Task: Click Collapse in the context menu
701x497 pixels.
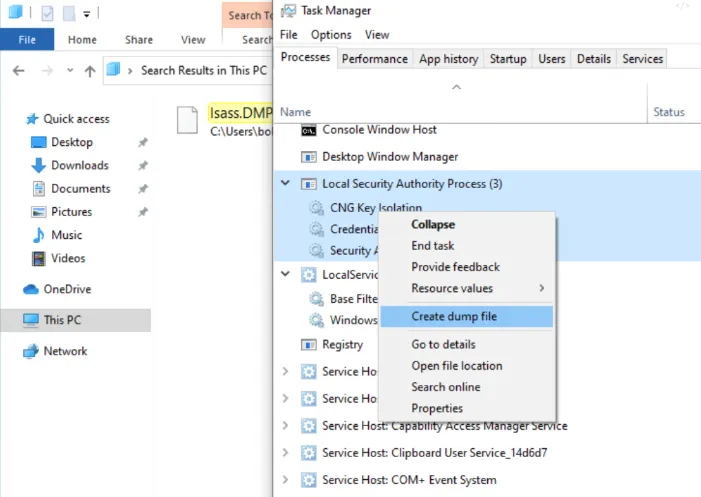Action: (433, 224)
